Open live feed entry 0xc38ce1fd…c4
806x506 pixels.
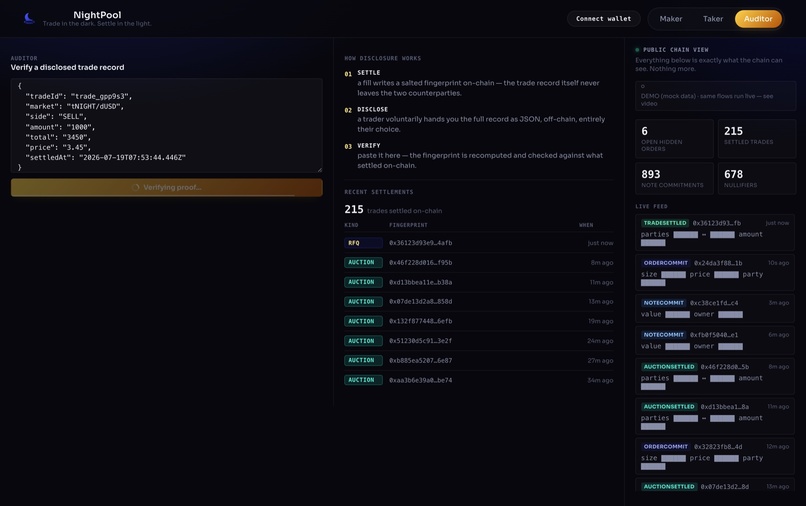pos(715,308)
